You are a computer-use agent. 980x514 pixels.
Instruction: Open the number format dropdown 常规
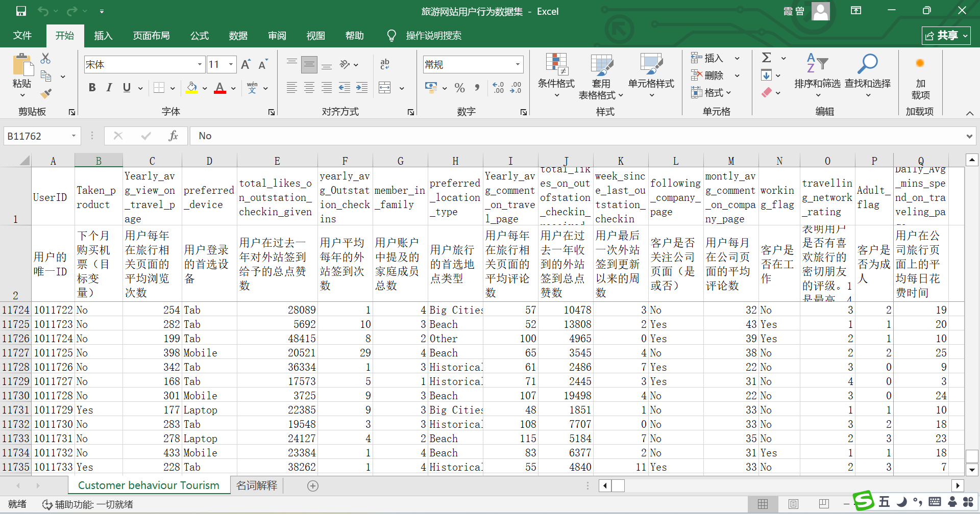coord(518,65)
